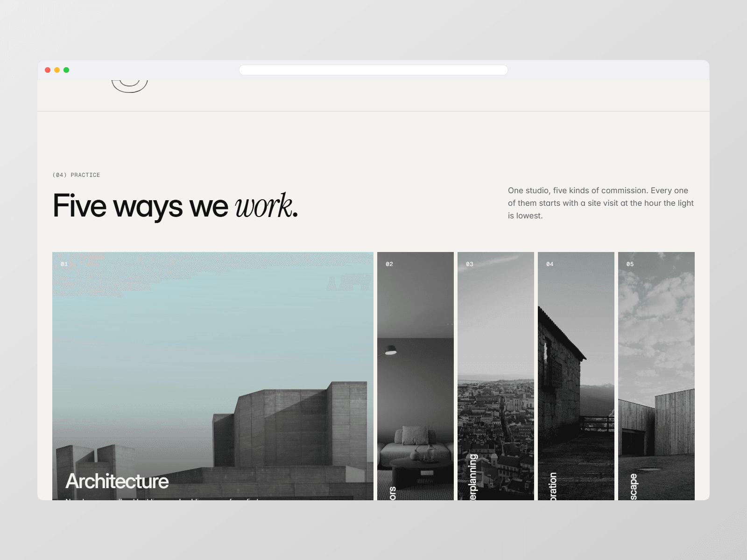Click the '05' number label
Screen dimensions: 747x560
[x=630, y=264]
